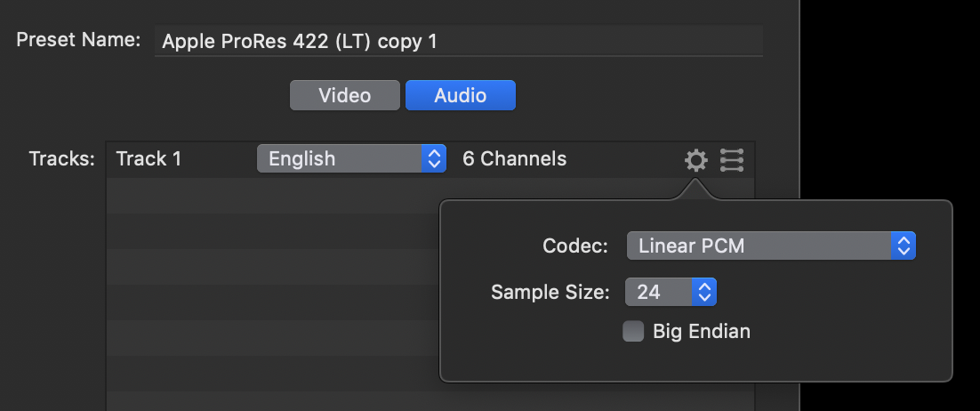Open the track settings gear icon
Viewport: 980px width, 411px height.
click(695, 160)
